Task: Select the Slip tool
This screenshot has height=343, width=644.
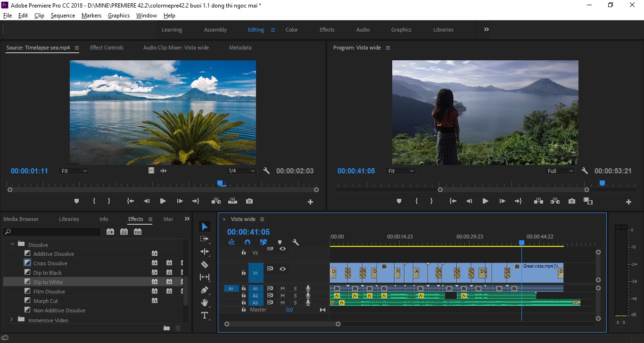Action: pos(205,277)
